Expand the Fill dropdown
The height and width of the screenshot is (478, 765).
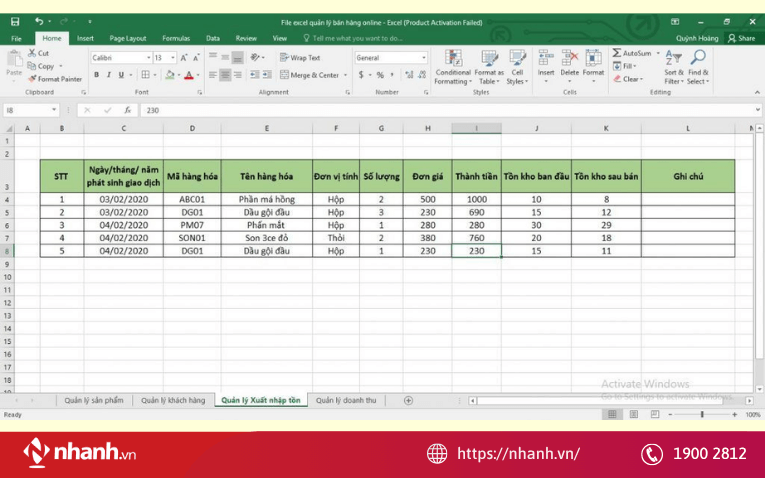click(635, 66)
